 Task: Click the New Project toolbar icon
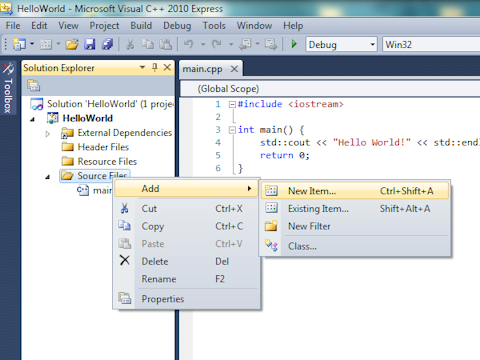(x=19, y=44)
